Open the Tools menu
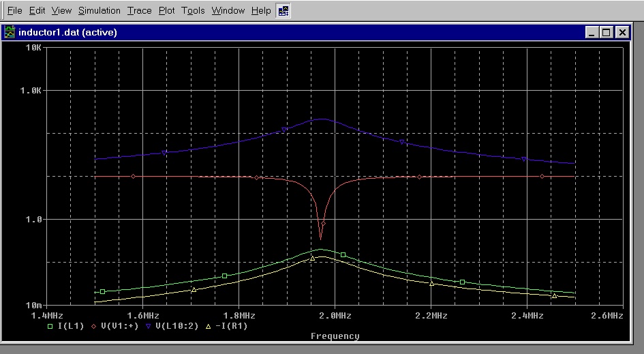 click(x=193, y=11)
